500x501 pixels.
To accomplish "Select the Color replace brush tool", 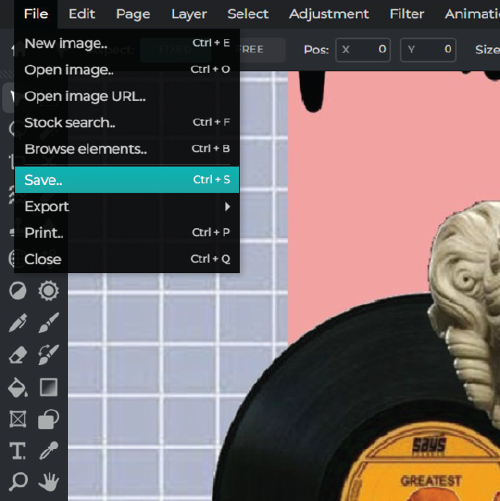I will pos(49,355).
